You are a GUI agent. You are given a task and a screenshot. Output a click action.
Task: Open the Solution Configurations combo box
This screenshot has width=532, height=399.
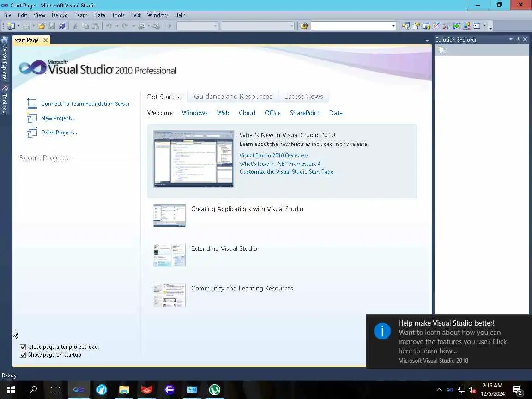point(197,26)
